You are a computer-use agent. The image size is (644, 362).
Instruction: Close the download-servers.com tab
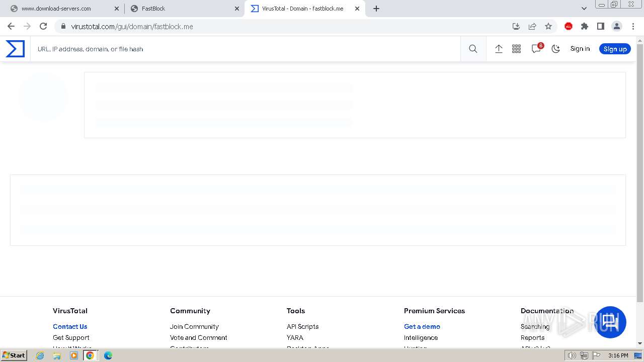point(116,9)
